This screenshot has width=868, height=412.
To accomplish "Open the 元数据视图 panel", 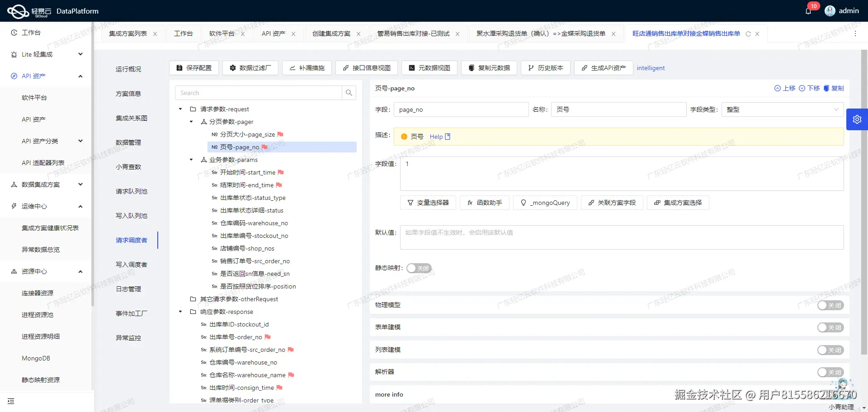I will tap(429, 68).
